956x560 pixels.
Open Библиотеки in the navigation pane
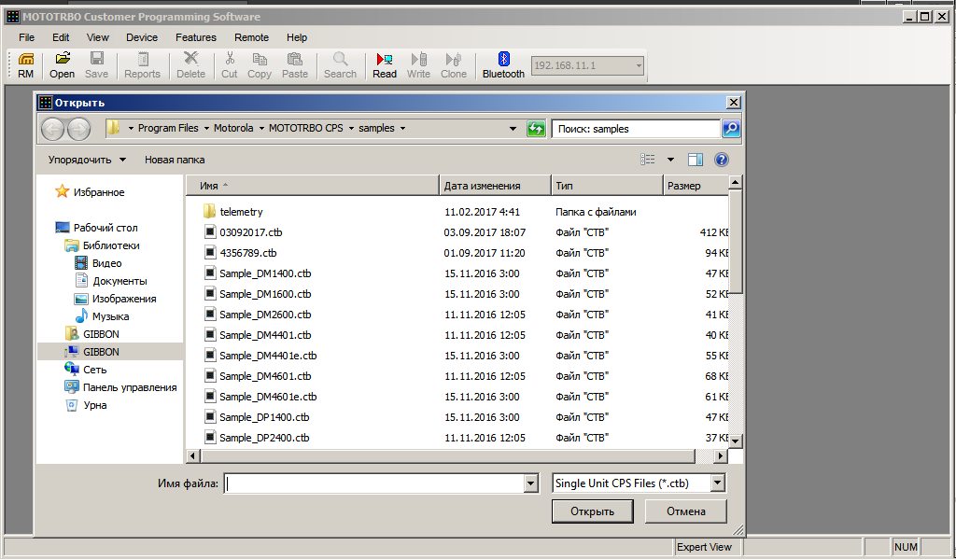coord(102,245)
